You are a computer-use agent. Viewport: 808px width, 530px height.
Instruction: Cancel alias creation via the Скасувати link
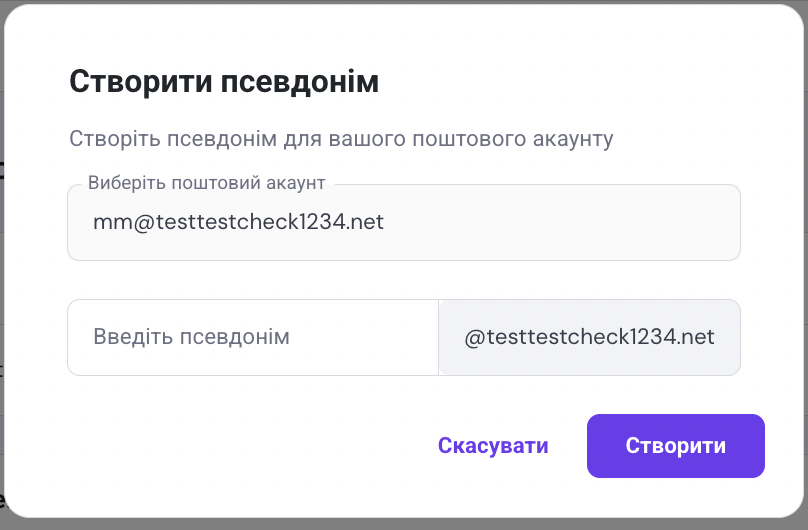point(493,446)
